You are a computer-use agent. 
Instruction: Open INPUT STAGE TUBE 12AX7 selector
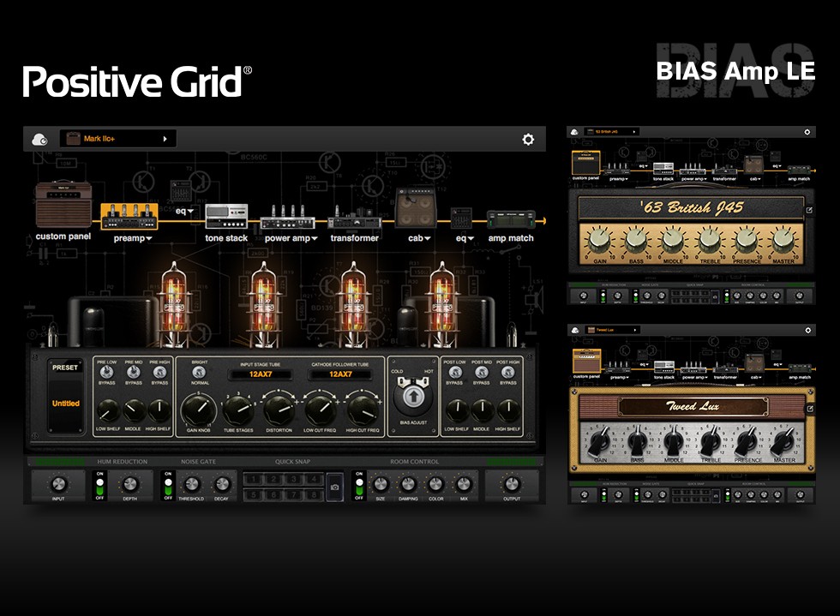point(261,374)
